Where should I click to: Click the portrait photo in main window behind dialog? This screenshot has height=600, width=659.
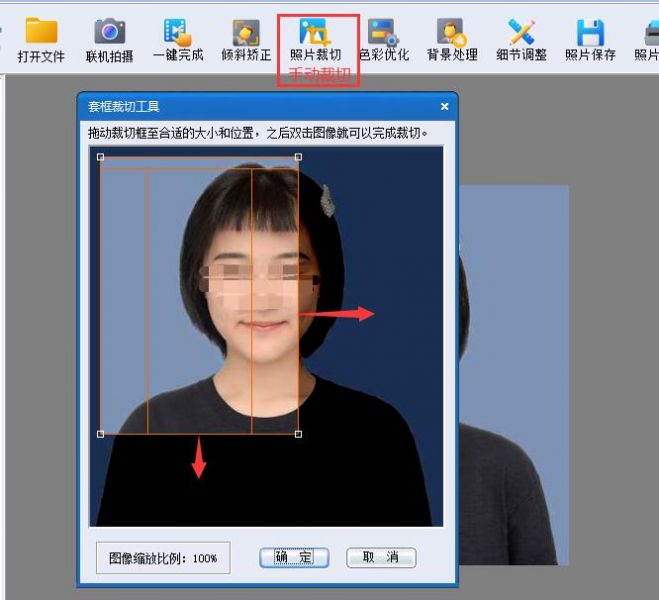click(514, 375)
